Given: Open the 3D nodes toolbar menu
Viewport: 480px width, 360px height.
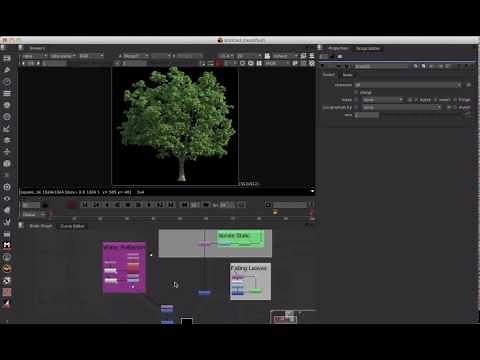Looking at the screenshot, I should [x=7, y=164].
